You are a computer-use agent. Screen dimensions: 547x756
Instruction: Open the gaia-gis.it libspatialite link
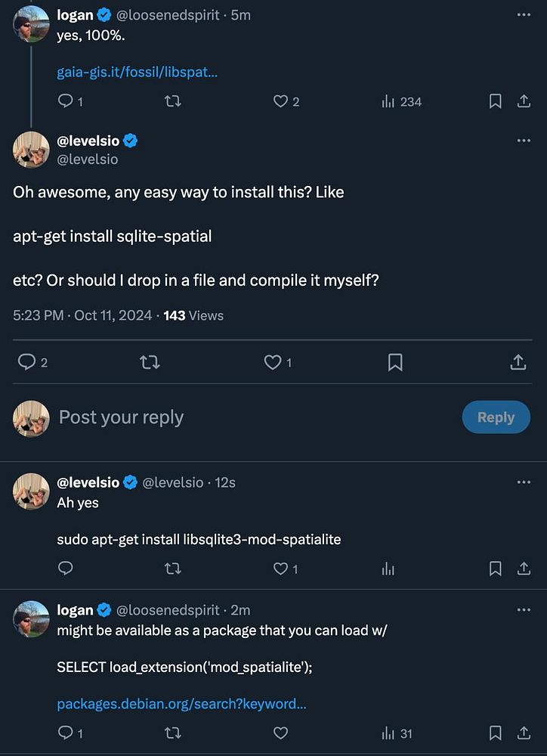click(x=138, y=73)
